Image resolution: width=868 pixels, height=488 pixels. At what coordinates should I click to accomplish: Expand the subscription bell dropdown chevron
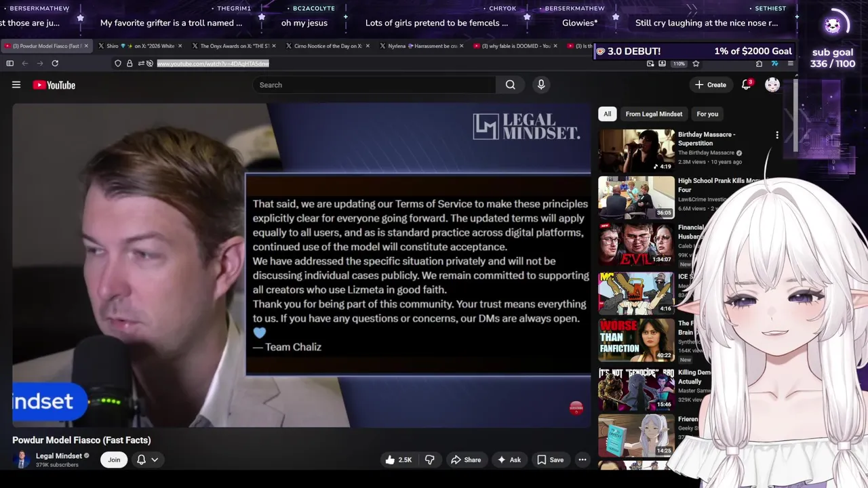(155, 460)
